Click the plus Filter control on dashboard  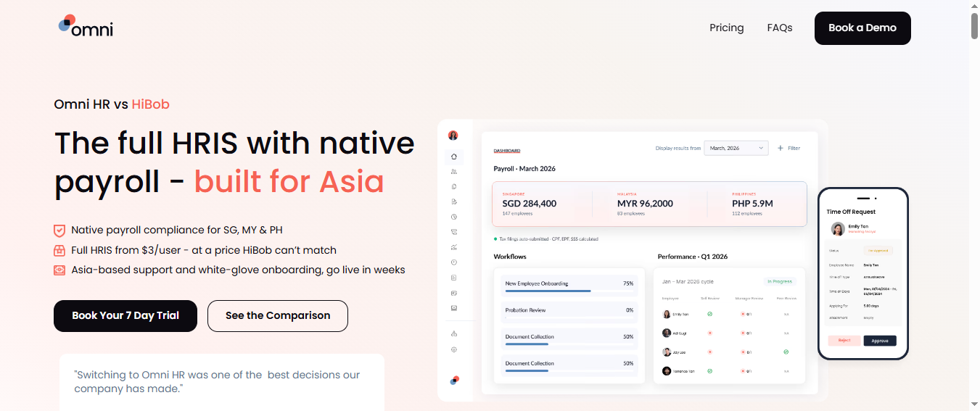click(x=789, y=148)
